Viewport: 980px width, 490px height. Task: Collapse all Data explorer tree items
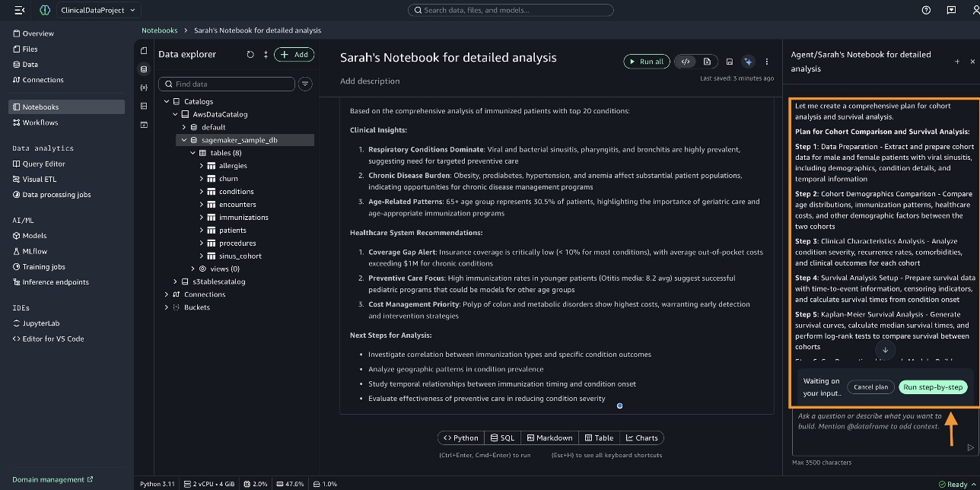click(266, 55)
